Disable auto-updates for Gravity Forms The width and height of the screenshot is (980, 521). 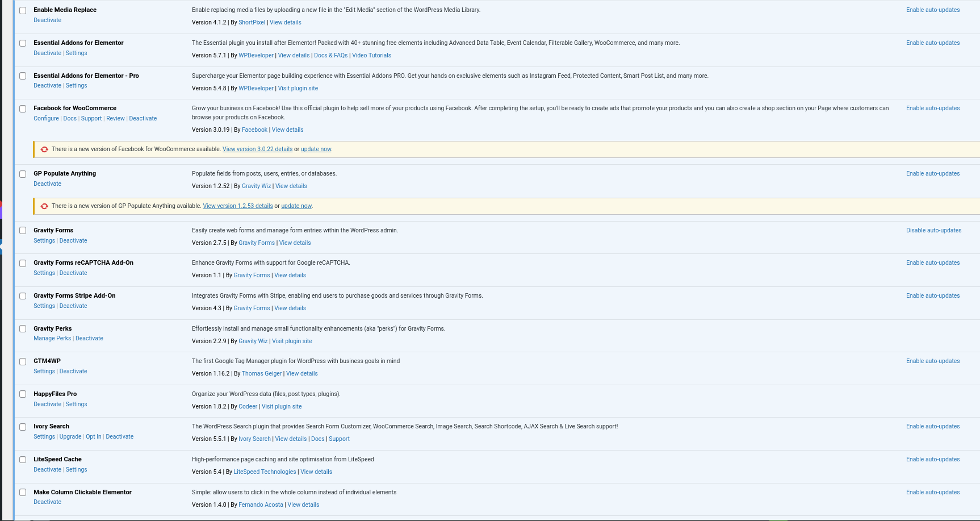point(933,231)
